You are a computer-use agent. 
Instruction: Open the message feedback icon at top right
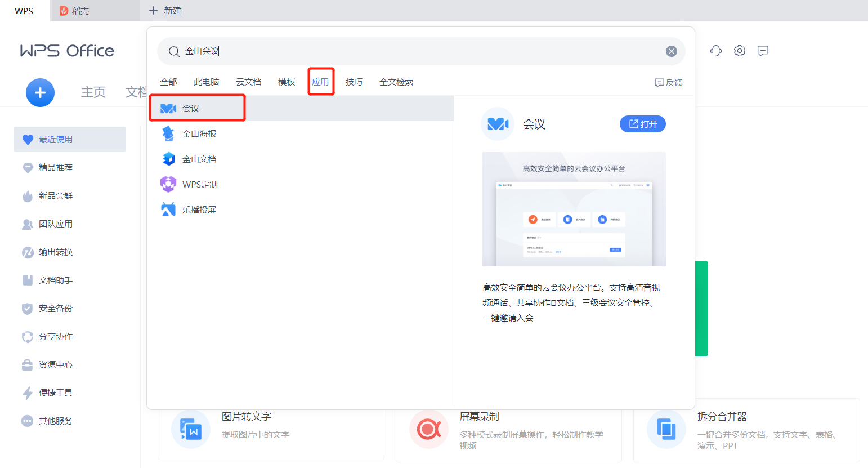[x=763, y=51]
